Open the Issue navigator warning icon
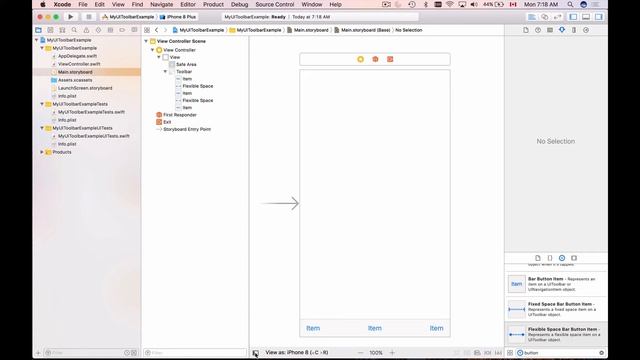Viewport: 640px width, 360px height. tap(86, 30)
